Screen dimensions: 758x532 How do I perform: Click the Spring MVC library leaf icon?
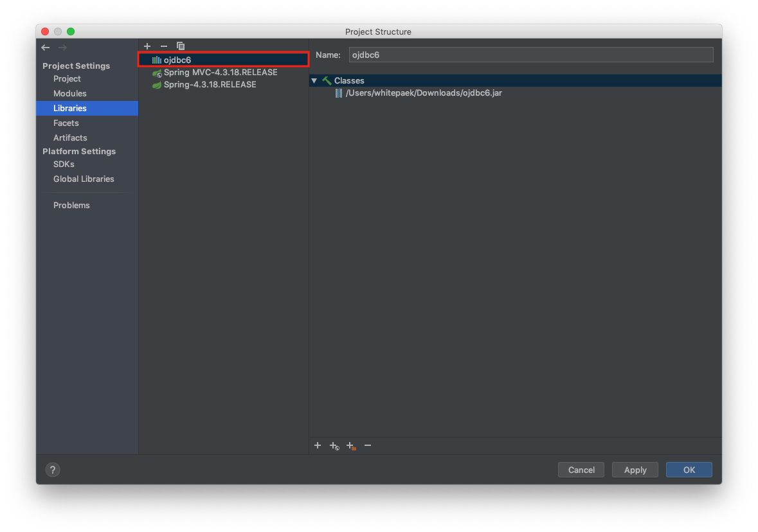click(x=157, y=73)
